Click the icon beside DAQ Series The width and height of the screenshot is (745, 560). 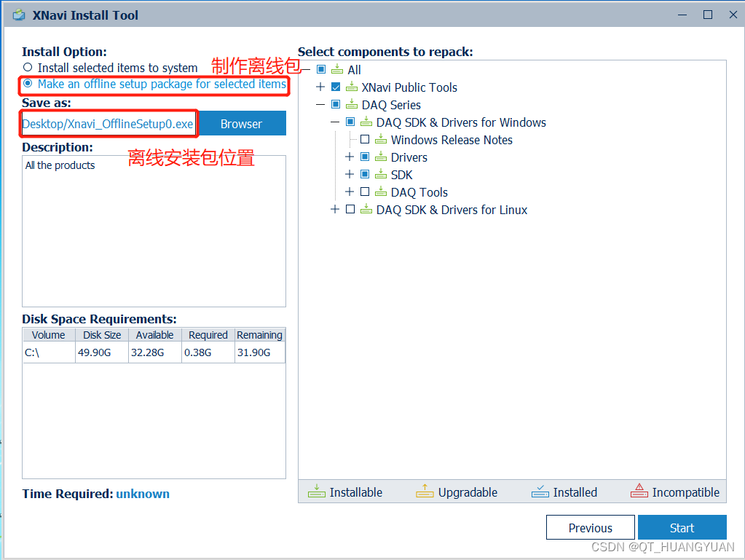[352, 104]
